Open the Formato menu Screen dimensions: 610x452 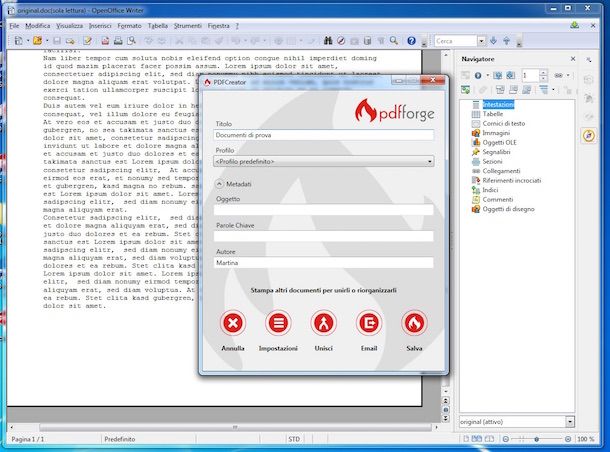click(x=129, y=26)
